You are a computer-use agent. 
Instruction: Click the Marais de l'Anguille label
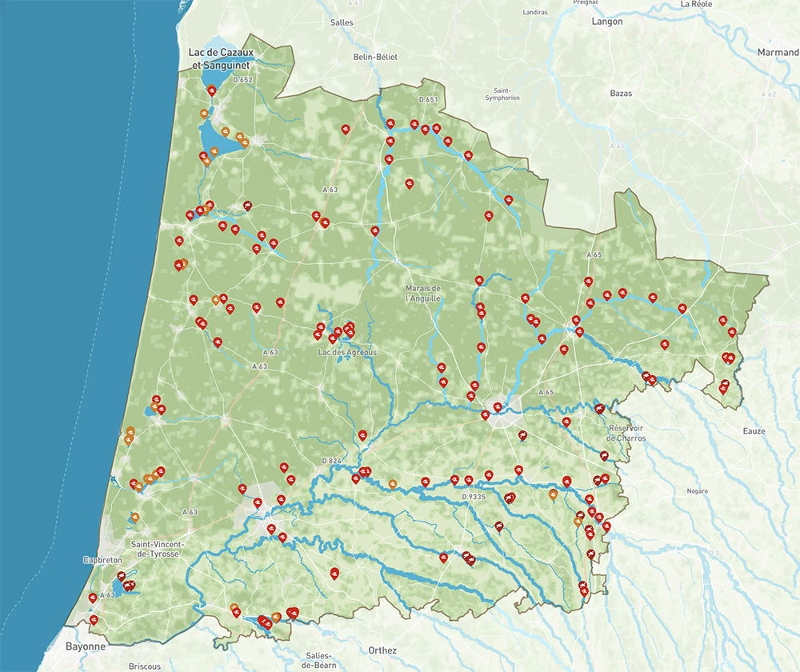[x=423, y=293]
